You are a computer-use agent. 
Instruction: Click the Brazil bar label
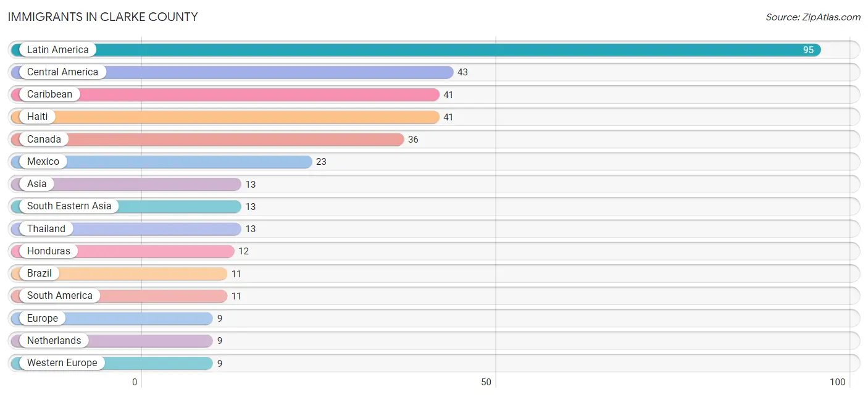(x=40, y=273)
